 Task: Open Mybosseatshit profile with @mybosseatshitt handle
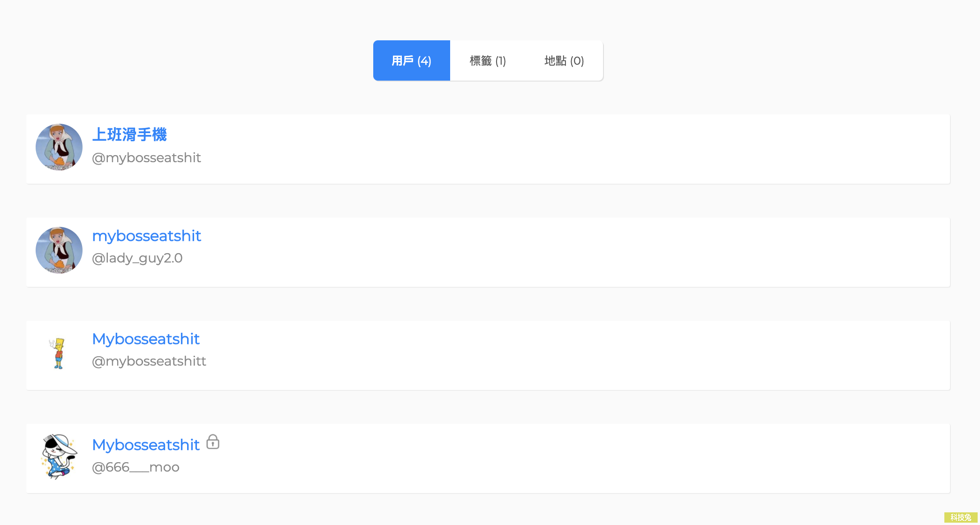[146, 339]
